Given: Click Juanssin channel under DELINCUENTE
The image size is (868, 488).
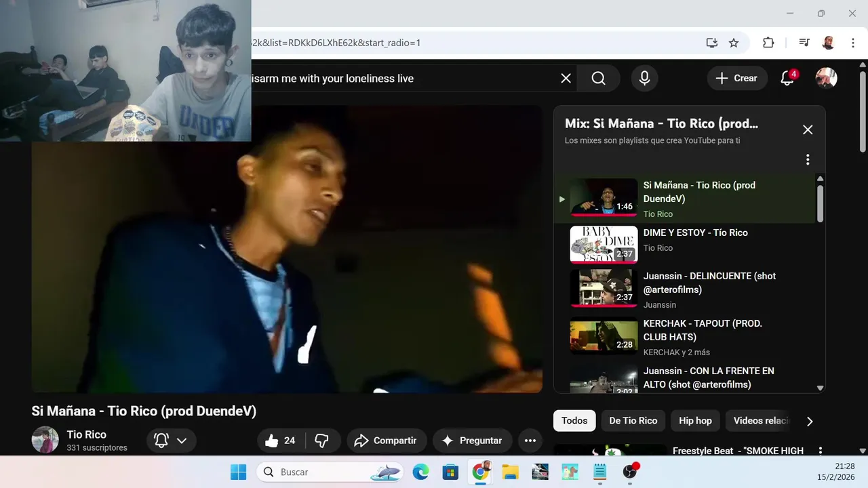Looking at the screenshot, I should point(660,305).
